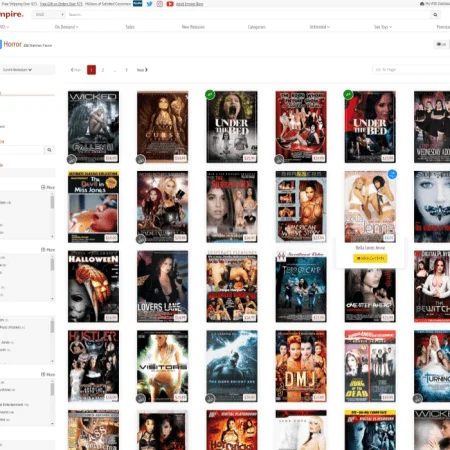
Task: Click the scrollbar thumb of the first sidebar filter list
Action: pyautogui.click(x=52, y=202)
